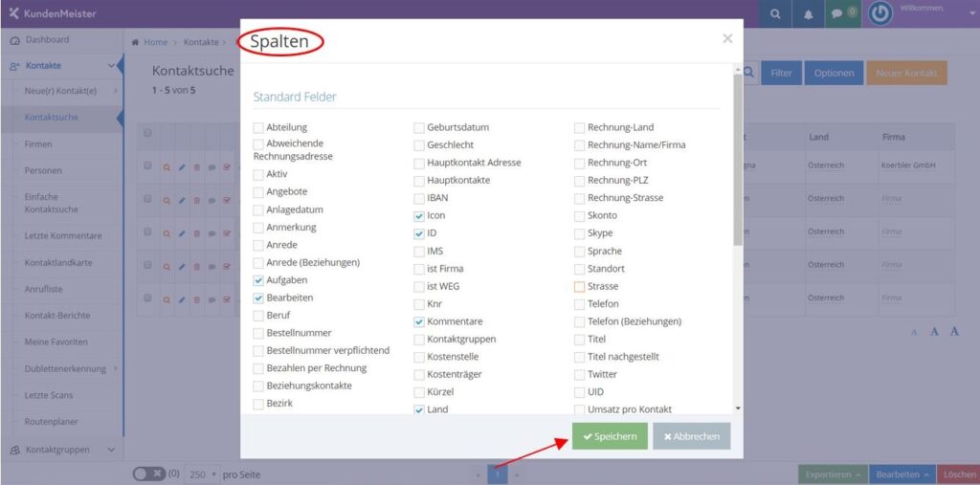This screenshot has width=980, height=485.
Task: Click the Abbrechen button
Action: pyautogui.click(x=692, y=436)
